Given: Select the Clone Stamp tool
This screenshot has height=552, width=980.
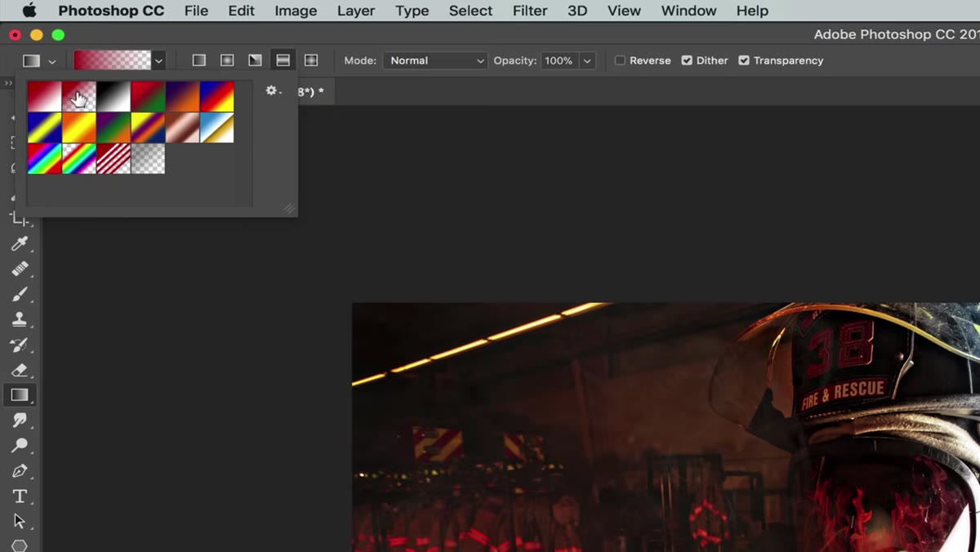Looking at the screenshot, I should click(20, 319).
